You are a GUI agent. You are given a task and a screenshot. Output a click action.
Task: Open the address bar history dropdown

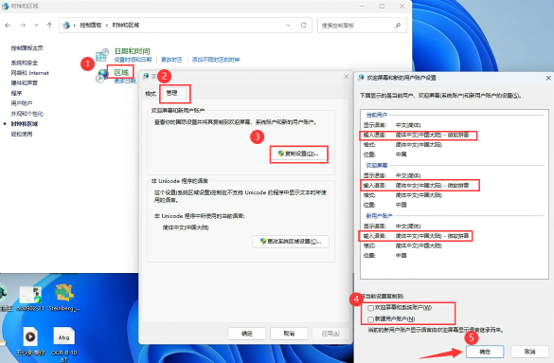288,25
